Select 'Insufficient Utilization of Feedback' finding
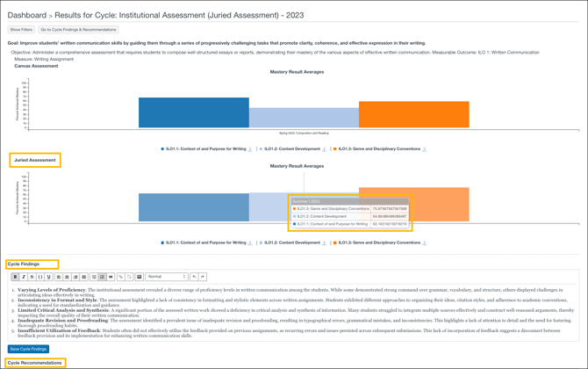Screen dimensions: 588x369 [x=59, y=330]
